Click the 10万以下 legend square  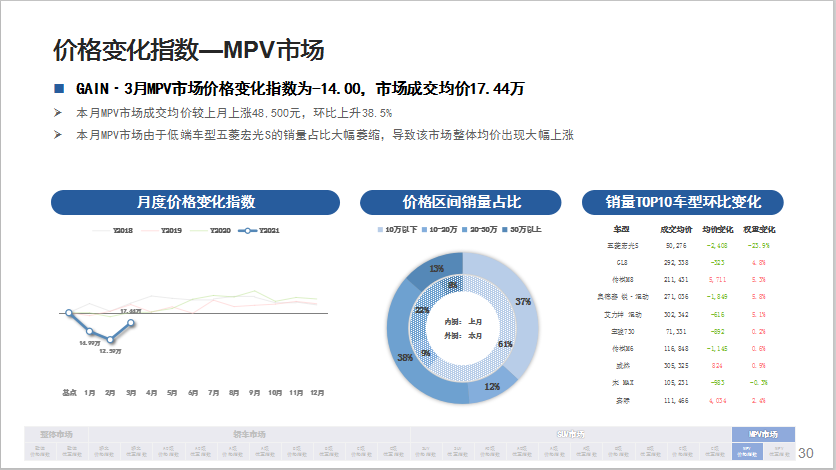pyautogui.click(x=381, y=230)
